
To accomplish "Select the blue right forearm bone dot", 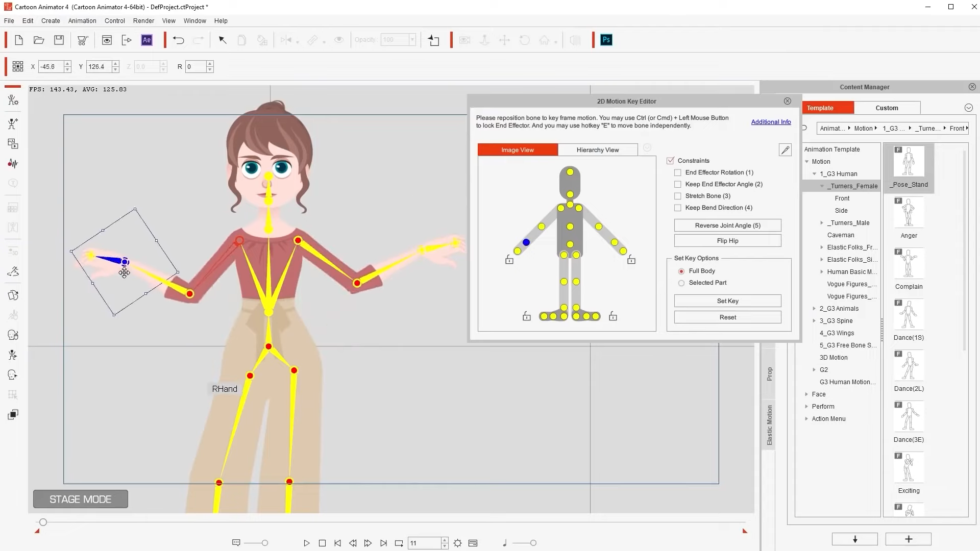I will [526, 242].
